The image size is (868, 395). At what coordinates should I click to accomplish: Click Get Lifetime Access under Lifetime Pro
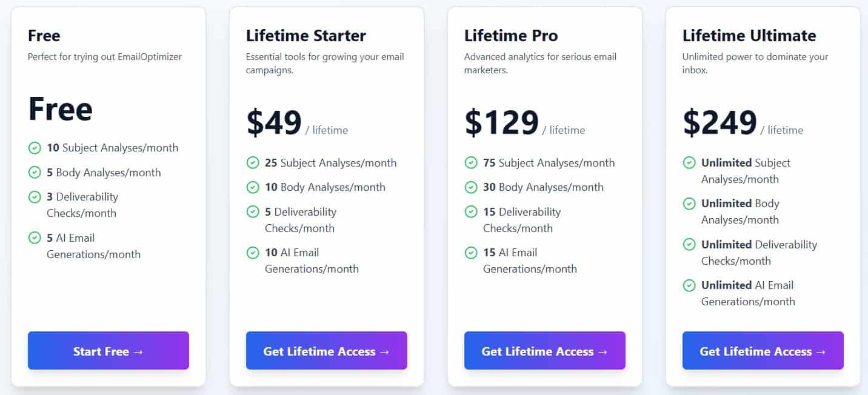(544, 351)
